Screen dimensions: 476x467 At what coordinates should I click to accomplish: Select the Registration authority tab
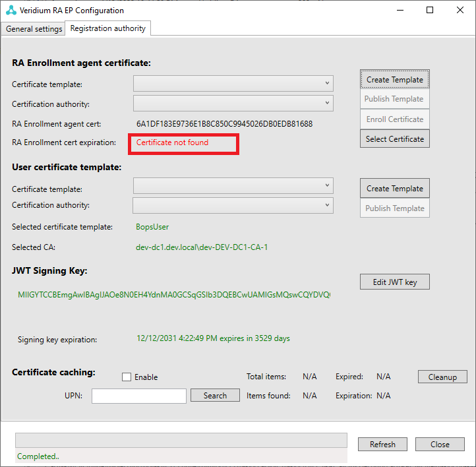tap(108, 28)
